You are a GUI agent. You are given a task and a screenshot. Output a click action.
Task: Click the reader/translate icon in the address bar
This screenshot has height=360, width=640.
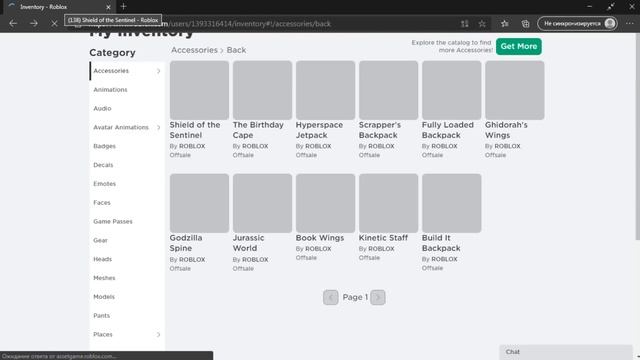464,24
